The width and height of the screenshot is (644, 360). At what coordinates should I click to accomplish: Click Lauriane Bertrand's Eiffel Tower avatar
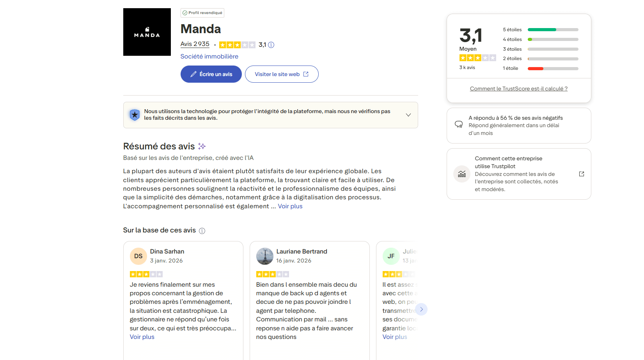click(265, 256)
